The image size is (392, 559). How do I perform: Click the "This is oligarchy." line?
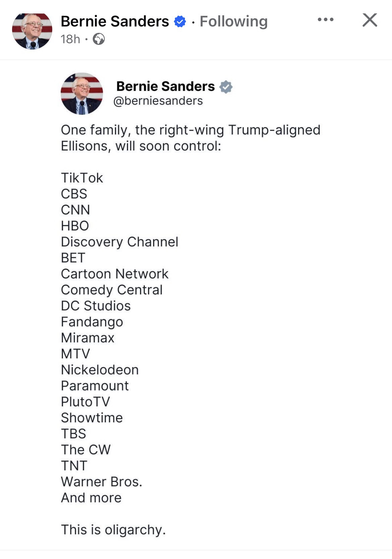point(113,530)
